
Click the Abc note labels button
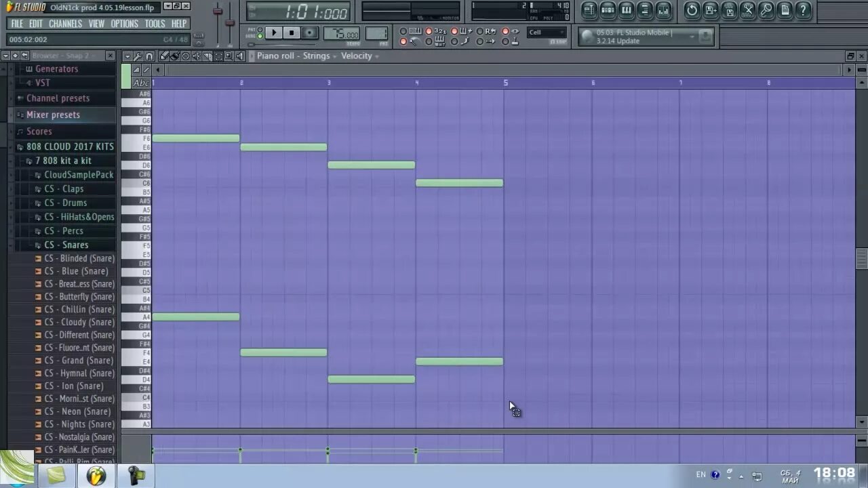pos(140,83)
